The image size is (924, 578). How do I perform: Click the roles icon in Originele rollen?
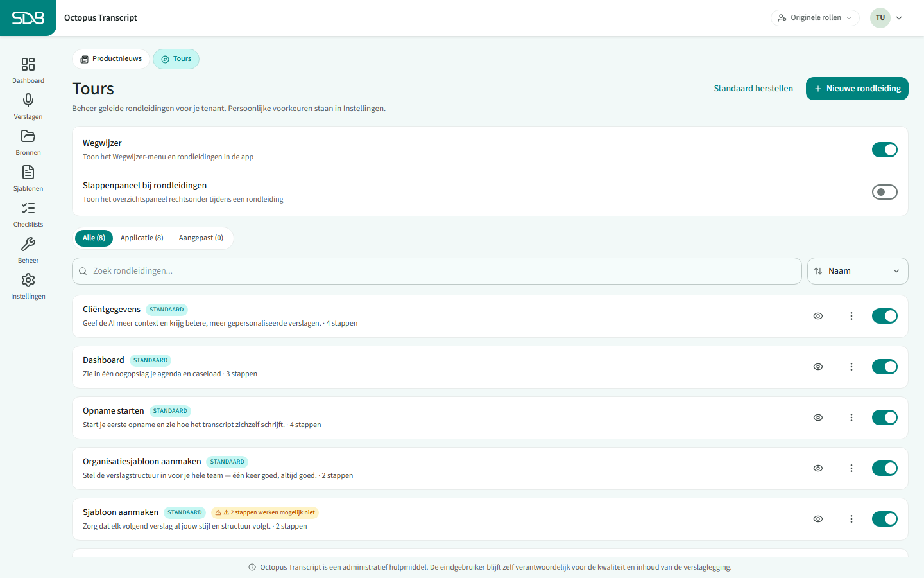point(782,18)
